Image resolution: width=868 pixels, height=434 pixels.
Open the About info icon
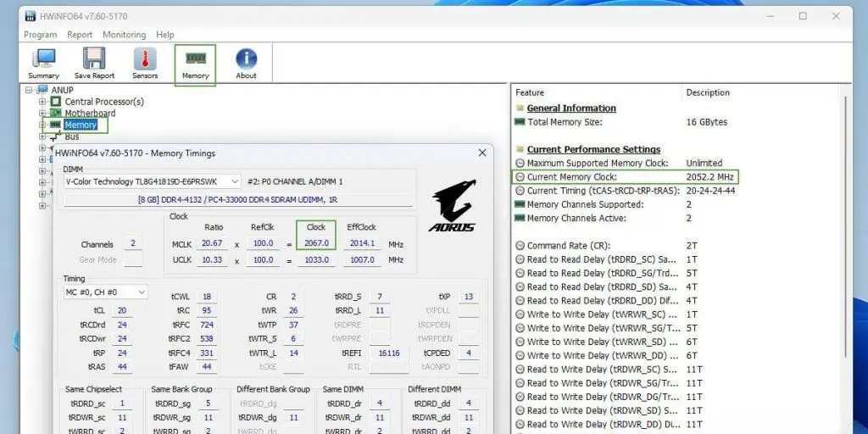click(247, 58)
